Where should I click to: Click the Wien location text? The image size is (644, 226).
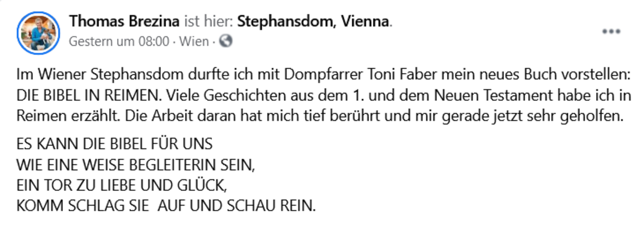pos(195,42)
